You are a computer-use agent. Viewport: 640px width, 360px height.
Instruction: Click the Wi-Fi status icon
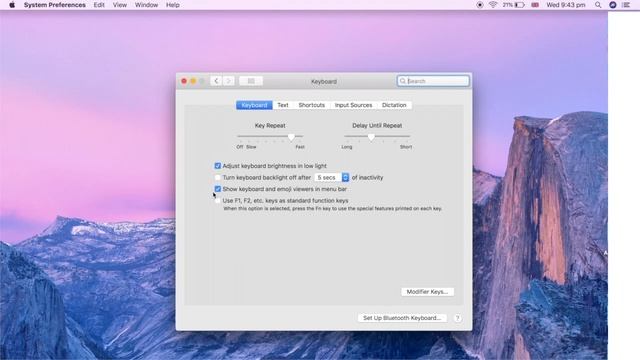coord(493,5)
